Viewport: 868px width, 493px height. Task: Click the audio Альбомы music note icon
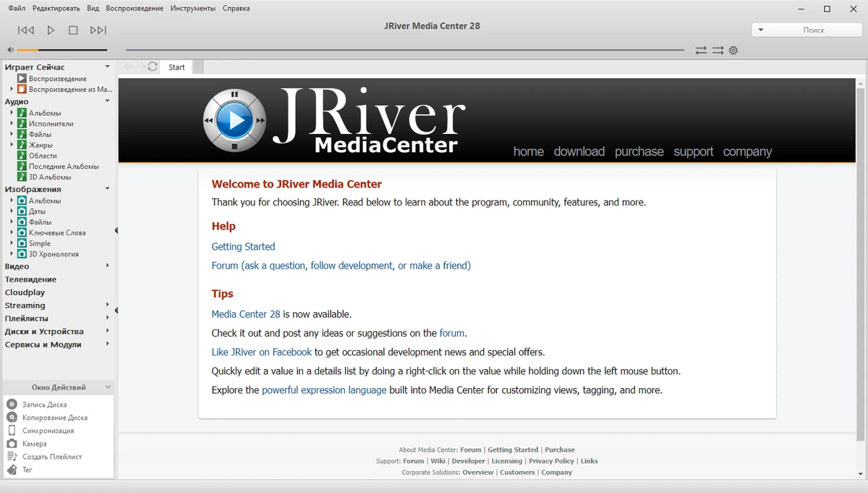point(22,113)
